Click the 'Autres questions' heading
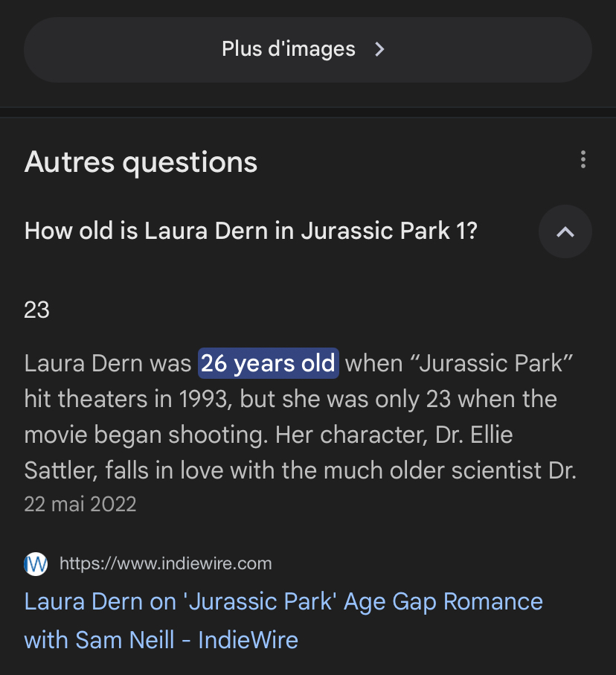The height and width of the screenshot is (675, 616). (x=141, y=161)
